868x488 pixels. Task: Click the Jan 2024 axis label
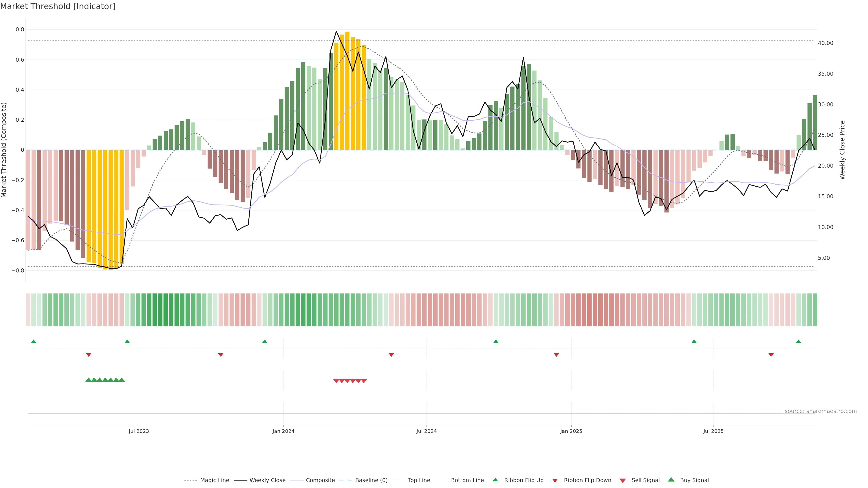[x=283, y=431]
